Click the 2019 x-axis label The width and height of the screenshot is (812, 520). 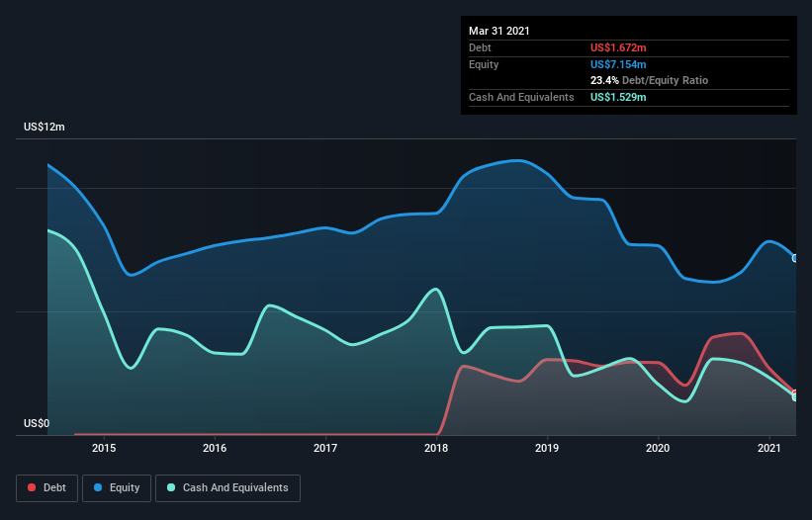pos(547,449)
